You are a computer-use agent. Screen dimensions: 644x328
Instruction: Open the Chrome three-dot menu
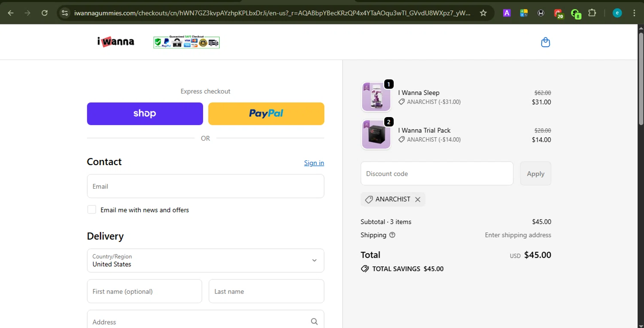coord(635,13)
